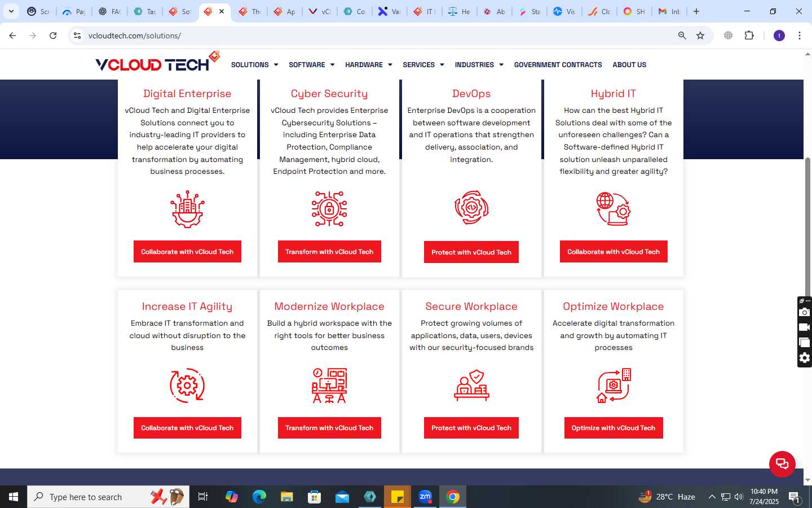Open the red live chat bubble
Viewport: 812px width, 508px height.
pyautogui.click(x=782, y=464)
